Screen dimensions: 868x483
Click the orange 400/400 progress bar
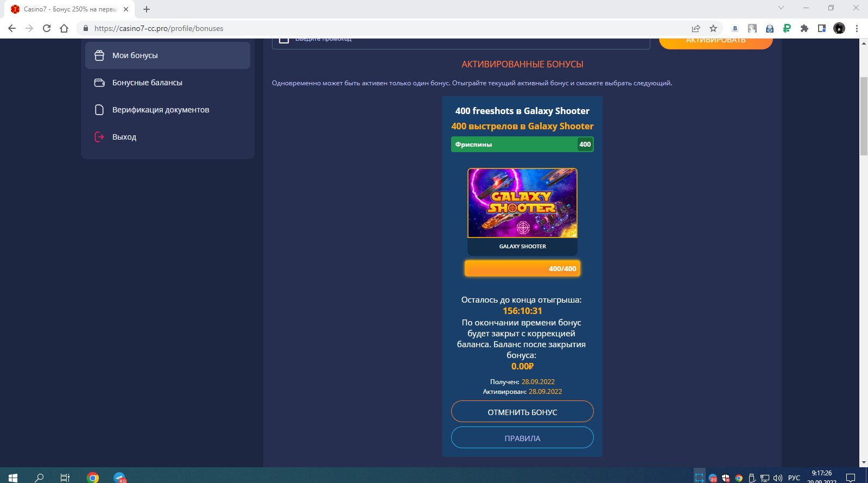(x=522, y=268)
